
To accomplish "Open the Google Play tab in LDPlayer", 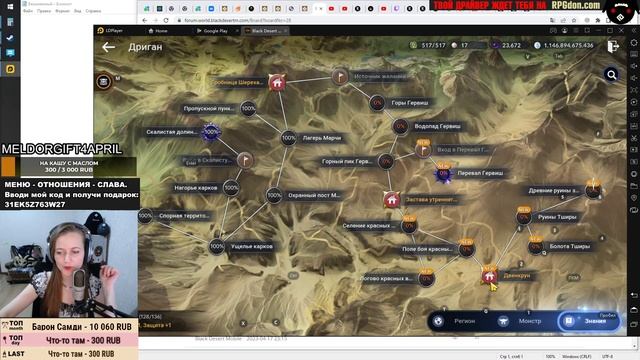I will tap(212, 31).
